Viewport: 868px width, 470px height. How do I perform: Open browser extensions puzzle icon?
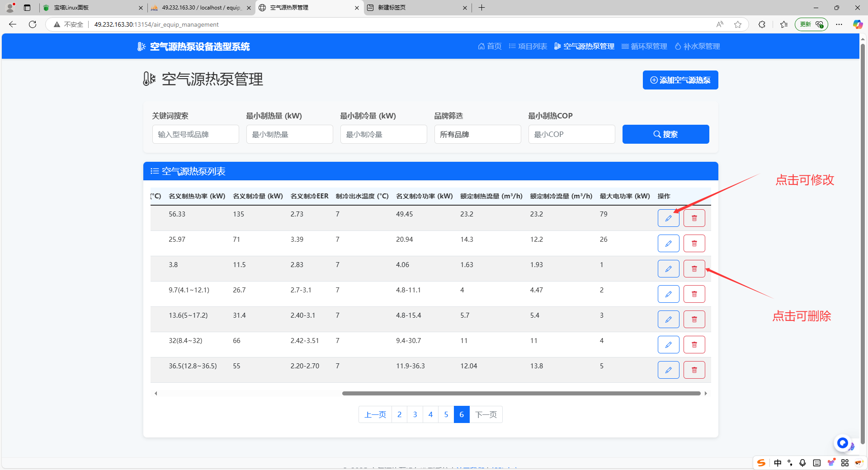(x=762, y=24)
